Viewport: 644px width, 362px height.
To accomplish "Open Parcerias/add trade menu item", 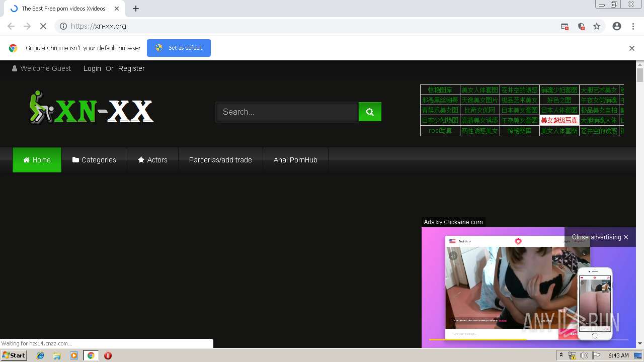I will [x=220, y=160].
